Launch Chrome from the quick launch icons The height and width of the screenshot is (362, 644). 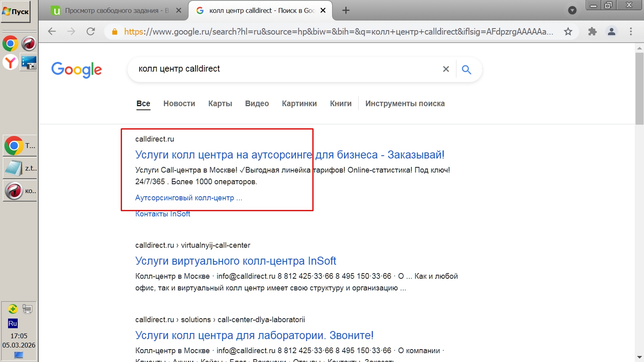10,43
